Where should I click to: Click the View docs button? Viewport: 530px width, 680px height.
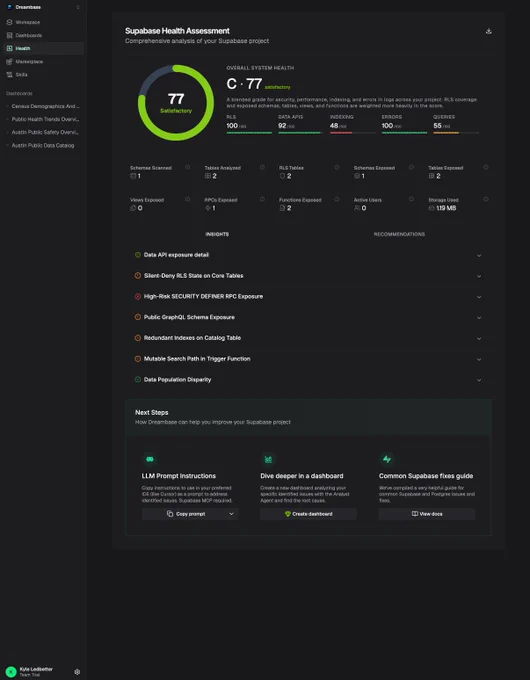pyautogui.click(x=427, y=514)
